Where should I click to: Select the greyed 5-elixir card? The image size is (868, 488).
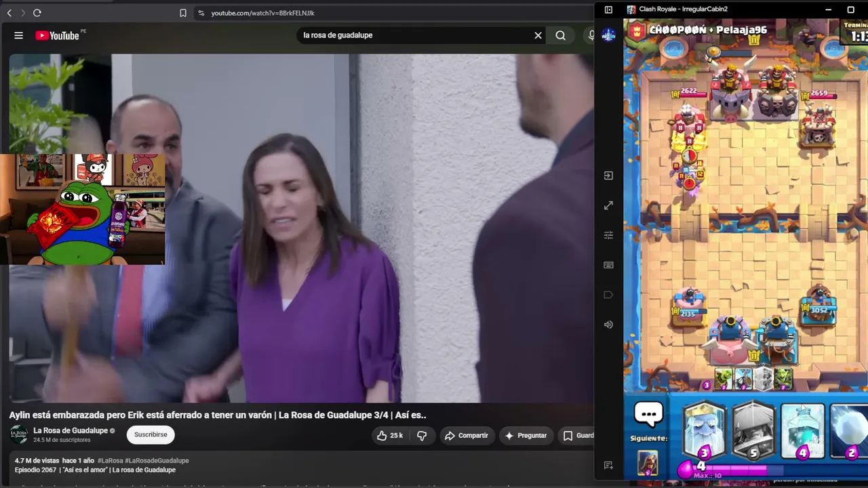(x=753, y=431)
